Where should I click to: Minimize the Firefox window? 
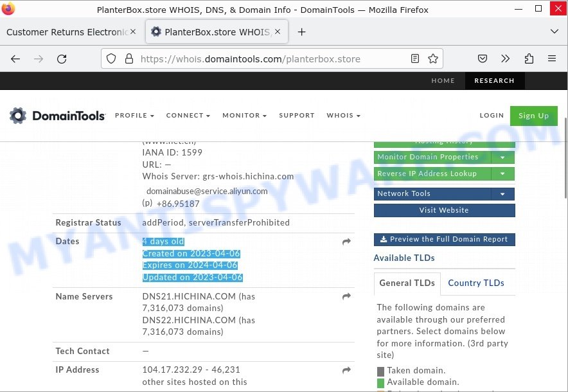pos(519,9)
